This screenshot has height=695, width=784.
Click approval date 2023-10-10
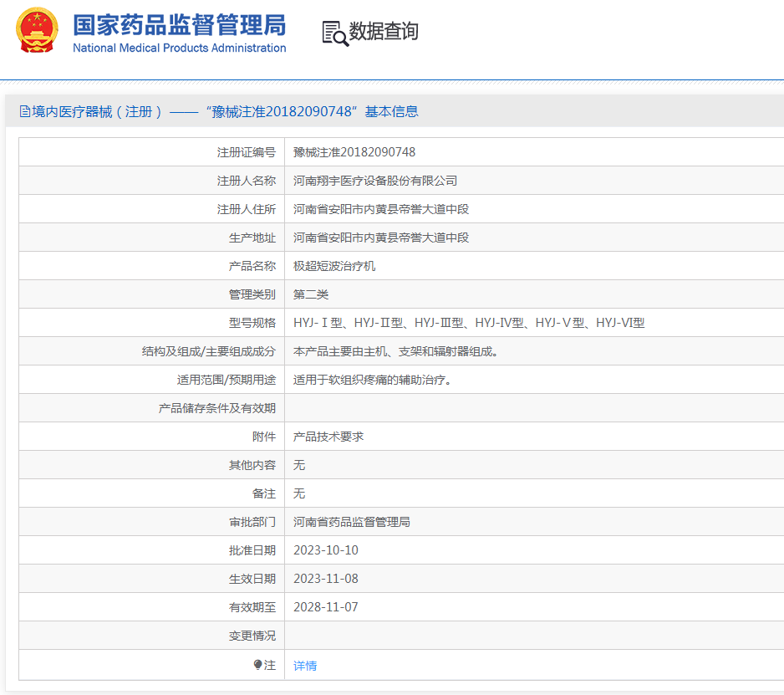(326, 550)
